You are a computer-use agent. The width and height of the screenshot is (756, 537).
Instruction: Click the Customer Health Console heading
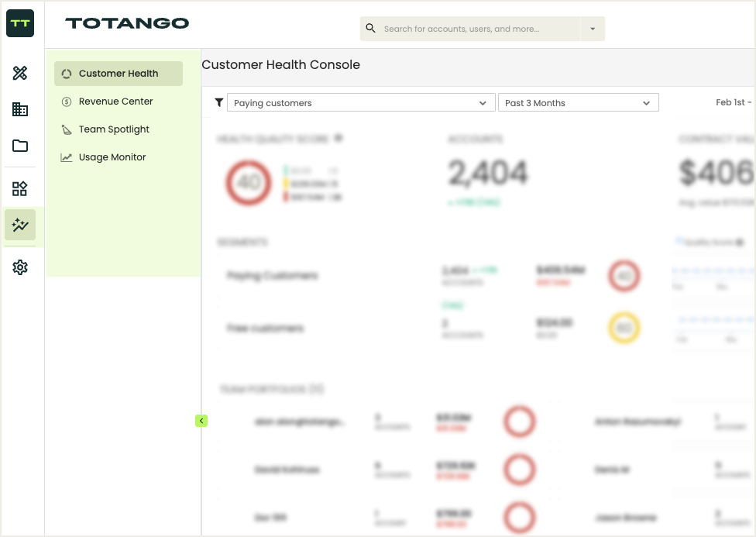(x=281, y=64)
